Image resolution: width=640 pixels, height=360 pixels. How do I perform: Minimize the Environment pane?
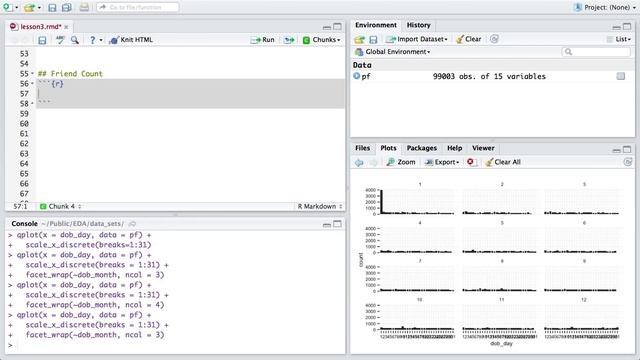[x=616, y=27]
